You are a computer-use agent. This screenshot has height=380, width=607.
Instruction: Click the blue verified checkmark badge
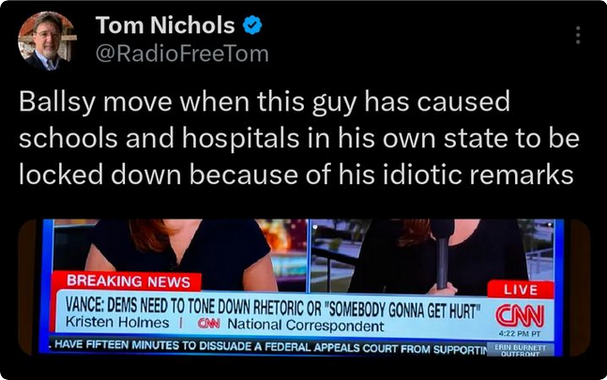tap(252, 25)
